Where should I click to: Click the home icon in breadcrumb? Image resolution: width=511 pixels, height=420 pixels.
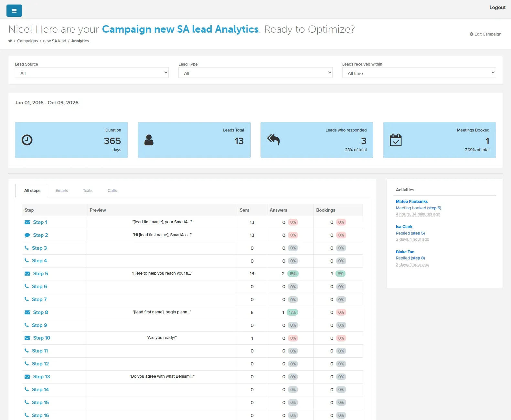[x=10, y=41]
